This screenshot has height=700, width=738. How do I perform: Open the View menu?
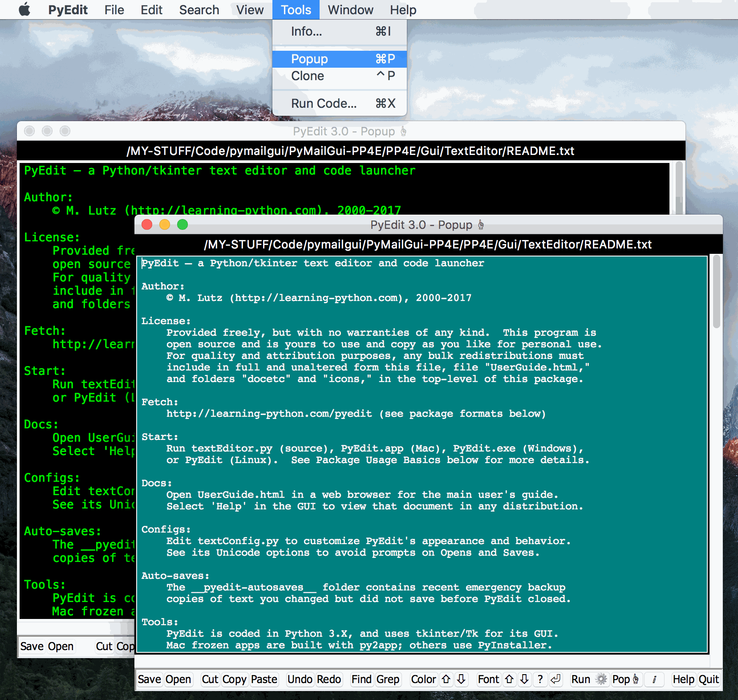point(250,9)
